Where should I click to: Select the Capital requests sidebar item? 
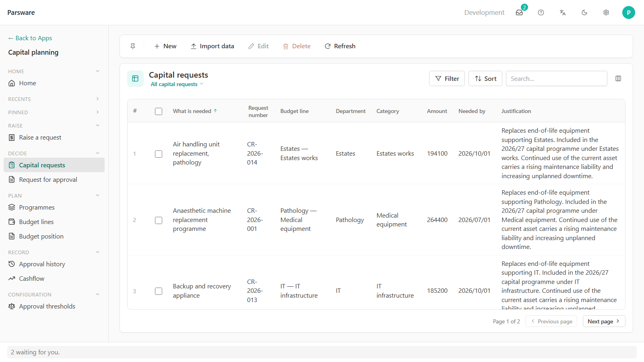(x=54, y=165)
